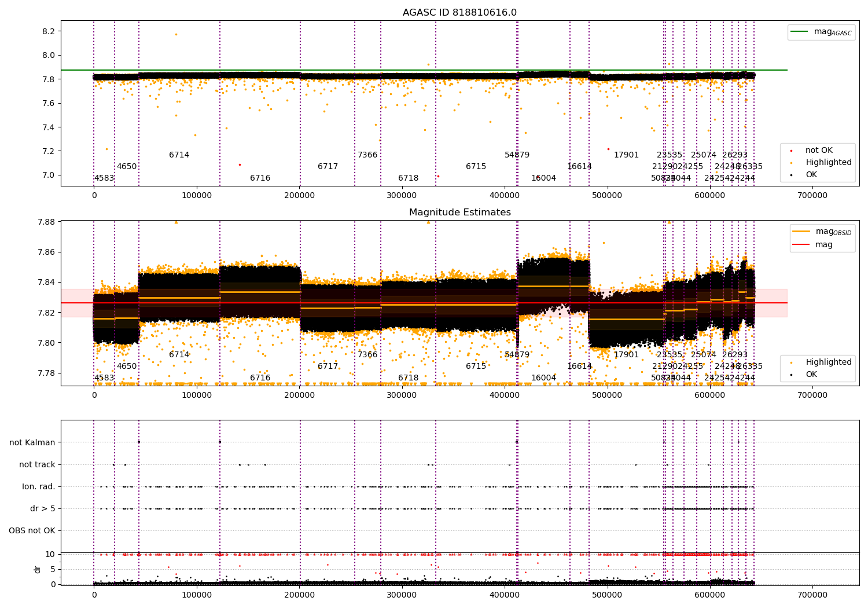Click obsid label '6714' in top plot

179,155
